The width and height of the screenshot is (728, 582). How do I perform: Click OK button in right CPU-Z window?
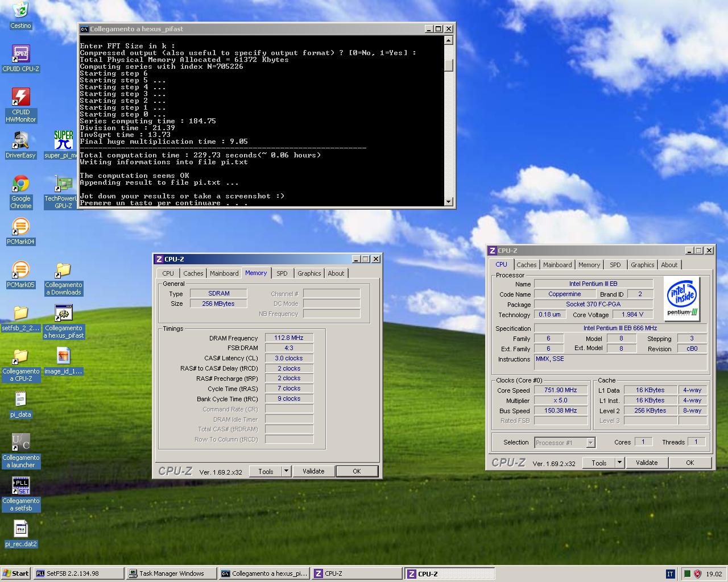690,463
